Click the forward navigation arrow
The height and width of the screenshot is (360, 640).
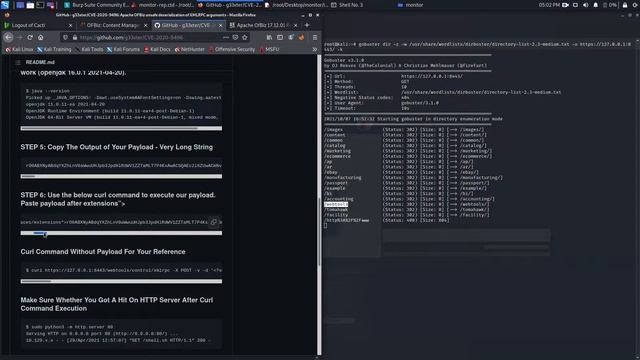tap(19, 37)
